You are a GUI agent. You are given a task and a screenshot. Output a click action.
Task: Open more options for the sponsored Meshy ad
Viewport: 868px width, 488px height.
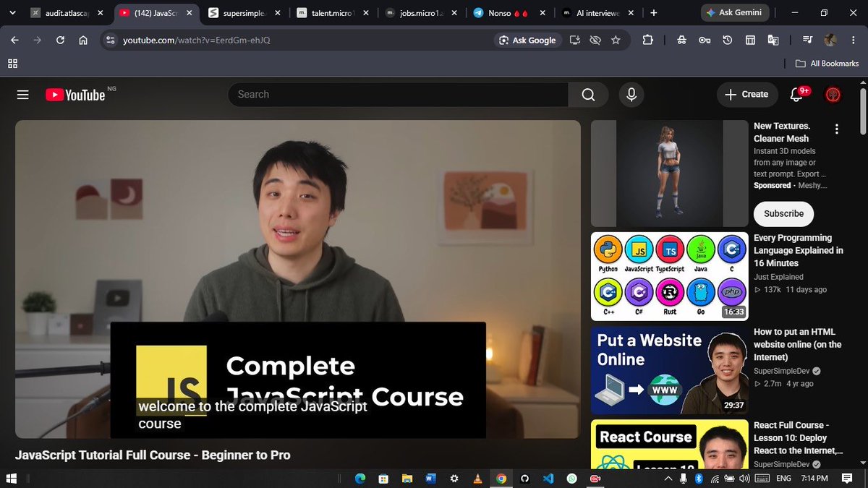[x=837, y=129]
